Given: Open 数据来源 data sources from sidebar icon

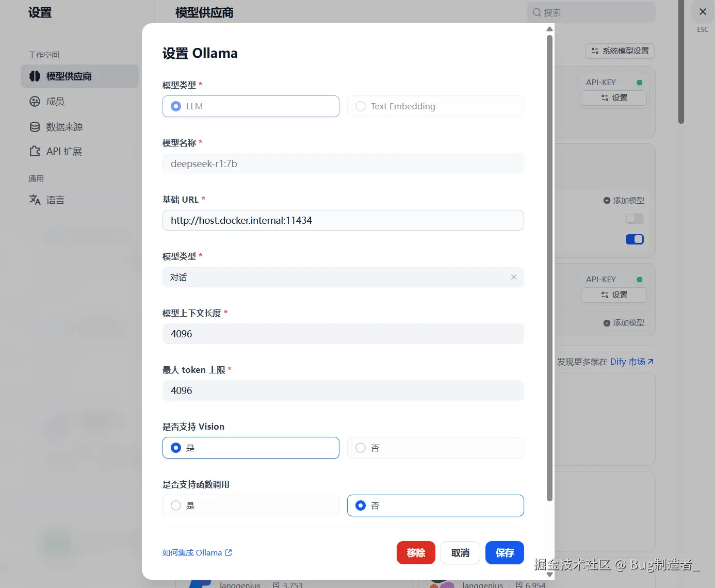Looking at the screenshot, I should (x=34, y=126).
